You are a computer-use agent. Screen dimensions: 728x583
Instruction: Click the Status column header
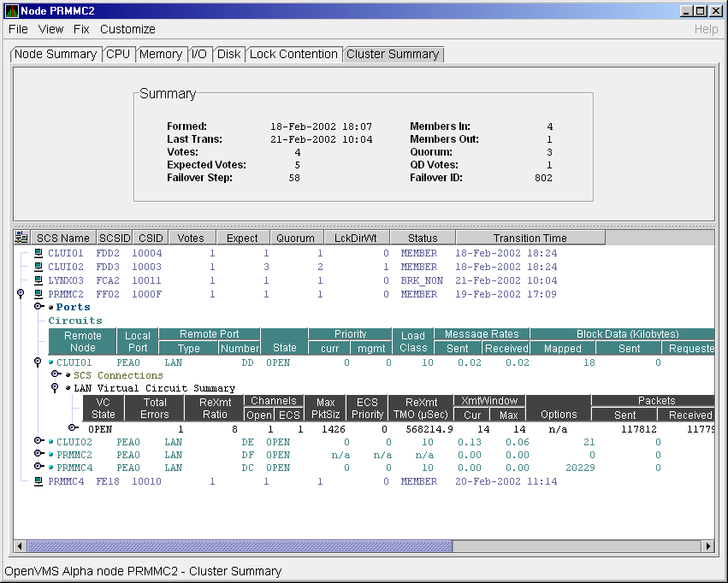tap(423, 238)
